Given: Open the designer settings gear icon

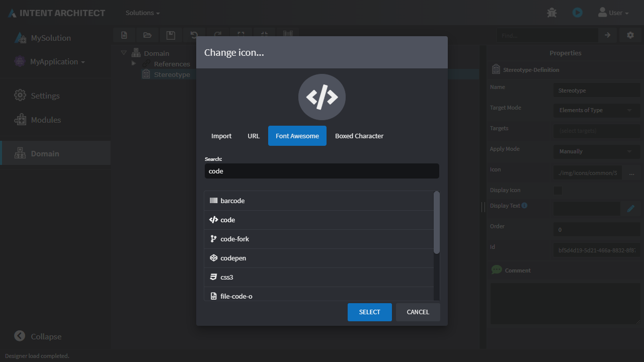Looking at the screenshot, I should (x=630, y=35).
